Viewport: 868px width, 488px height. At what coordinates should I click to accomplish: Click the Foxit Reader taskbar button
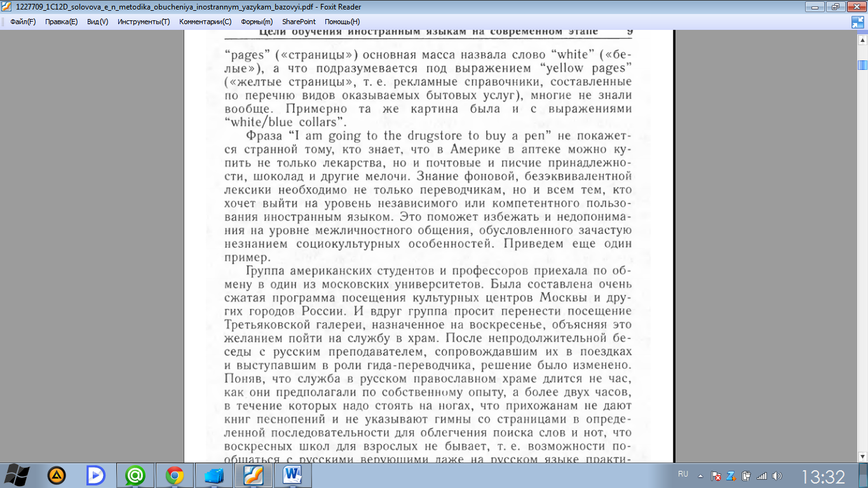[254, 475]
